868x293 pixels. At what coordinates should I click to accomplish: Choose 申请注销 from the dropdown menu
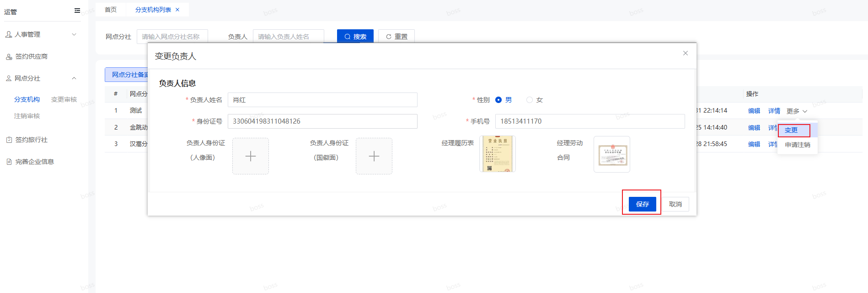coord(797,145)
